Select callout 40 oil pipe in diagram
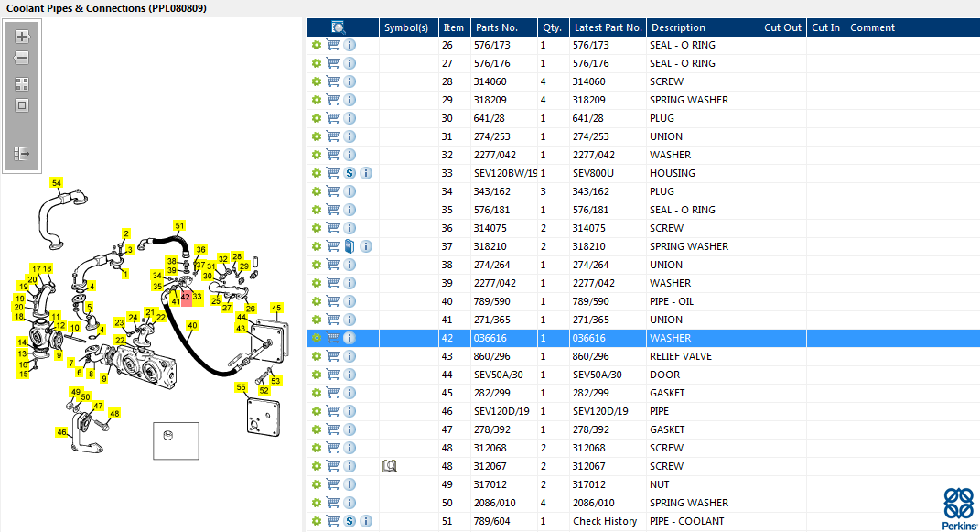Image resolution: width=980 pixels, height=532 pixels. (192, 325)
